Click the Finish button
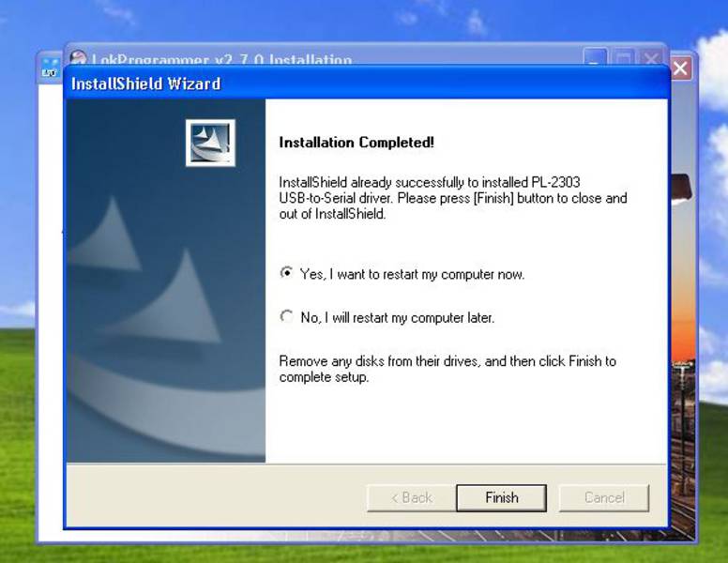Screen dimensions: 728x563 pyautogui.click(x=501, y=497)
